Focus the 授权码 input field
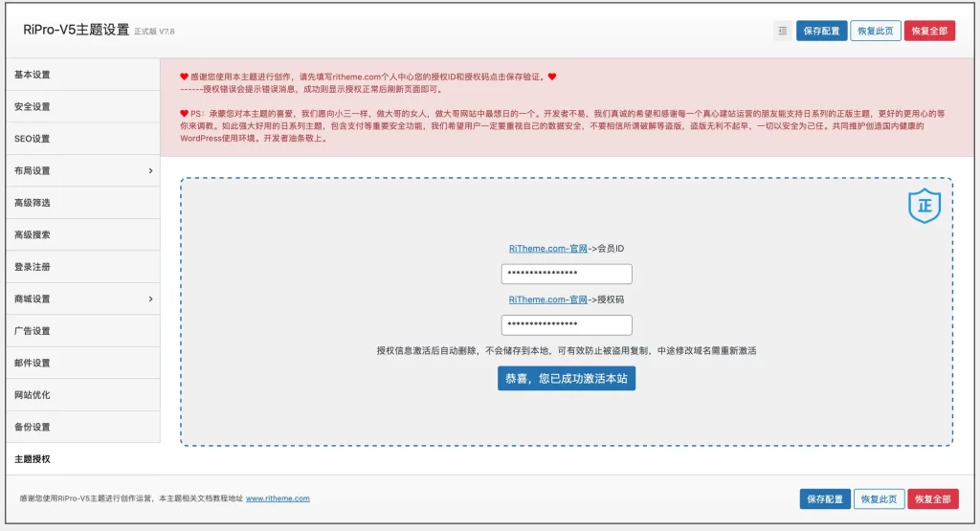This screenshot has width=980, height=531. point(567,325)
